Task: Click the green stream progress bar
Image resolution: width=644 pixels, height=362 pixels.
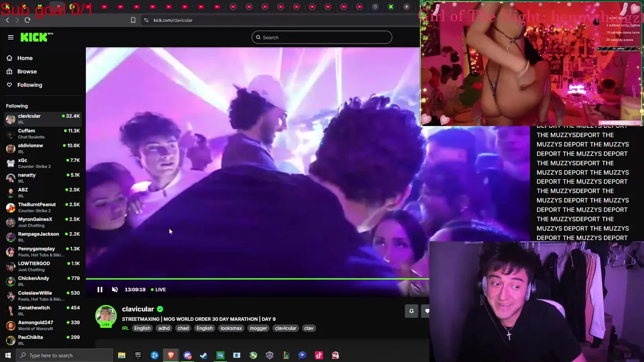Action: point(257,279)
